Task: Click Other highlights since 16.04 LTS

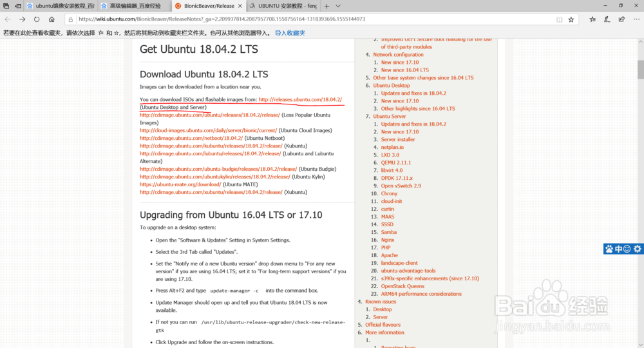Action: tap(418, 109)
